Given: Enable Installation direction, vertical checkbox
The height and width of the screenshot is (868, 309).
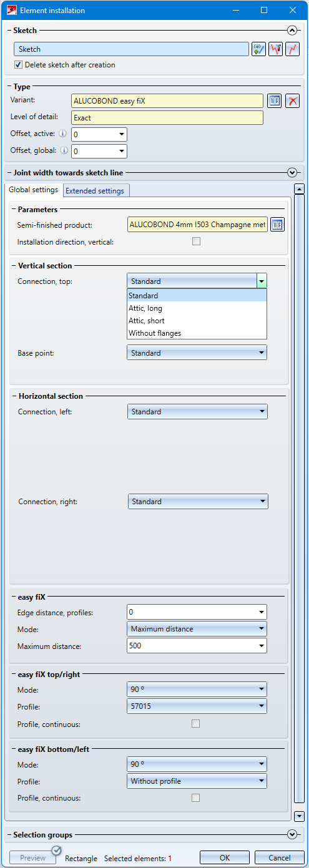Looking at the screenshot, I should [196, 241].
